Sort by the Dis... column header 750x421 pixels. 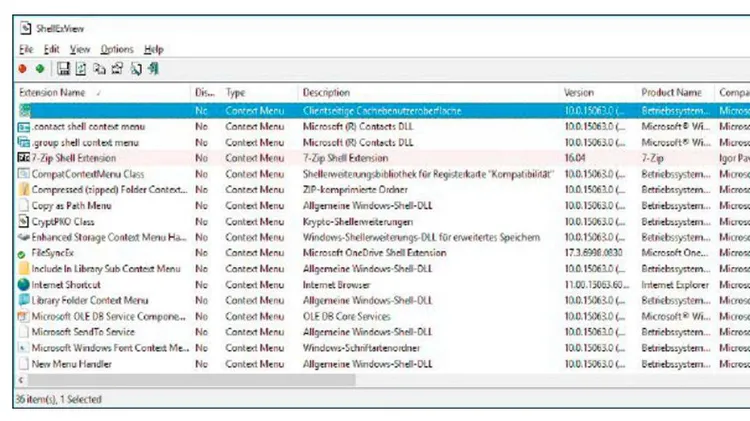205,93
